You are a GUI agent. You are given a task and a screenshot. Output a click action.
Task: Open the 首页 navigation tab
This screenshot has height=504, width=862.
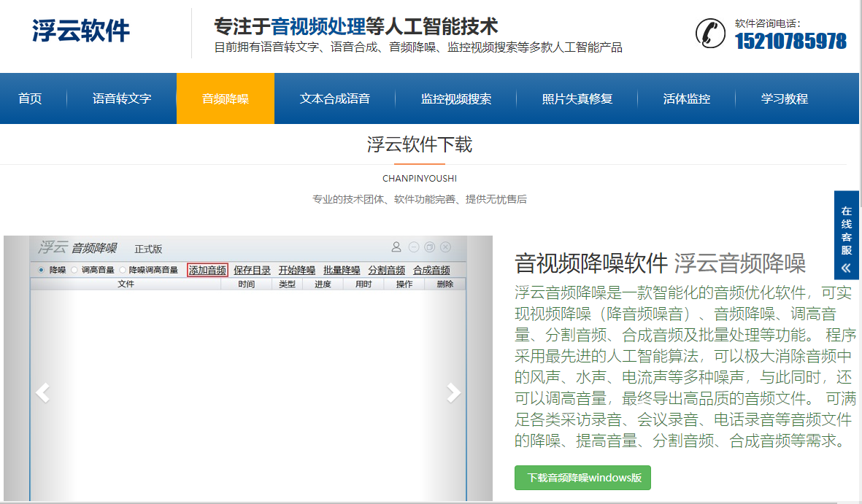pos(30,98)
